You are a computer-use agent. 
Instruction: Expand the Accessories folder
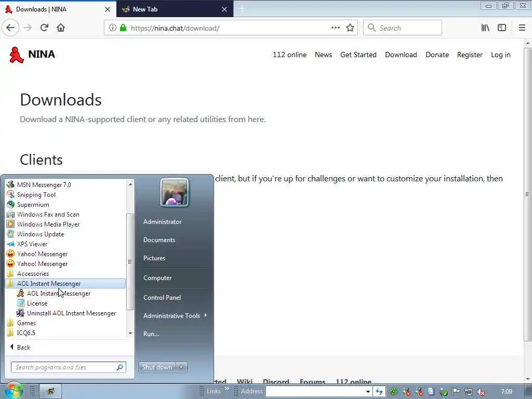pos(33,274)
